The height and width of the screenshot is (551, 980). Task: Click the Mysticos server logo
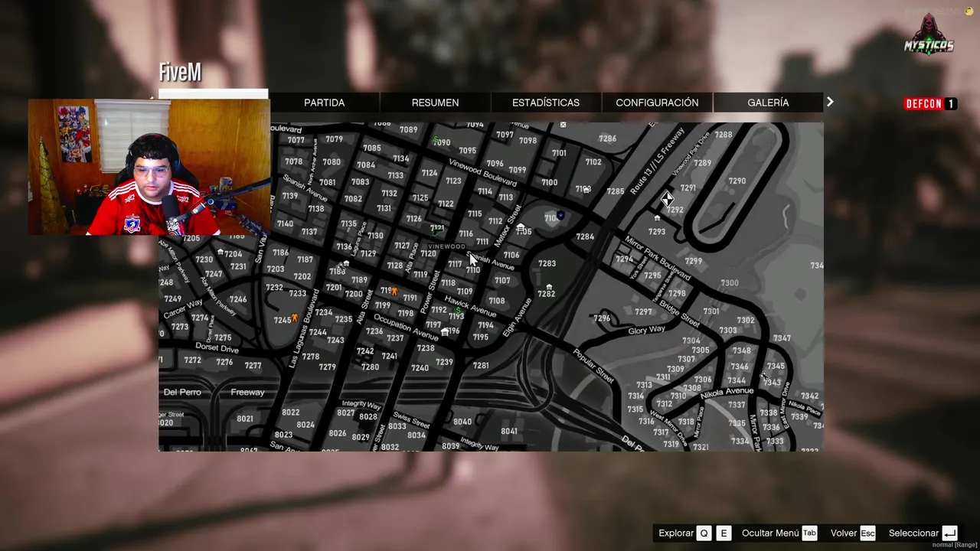(929, 34)
